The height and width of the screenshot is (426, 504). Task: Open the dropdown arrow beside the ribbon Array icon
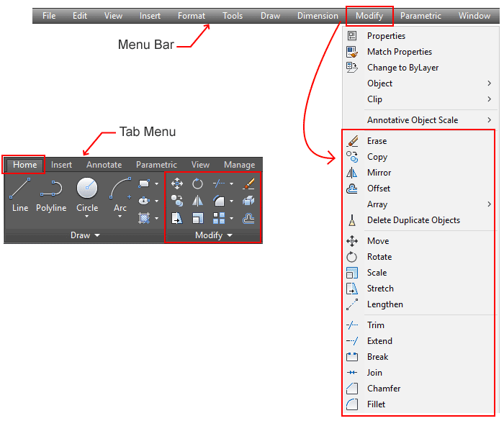(231, 219)
